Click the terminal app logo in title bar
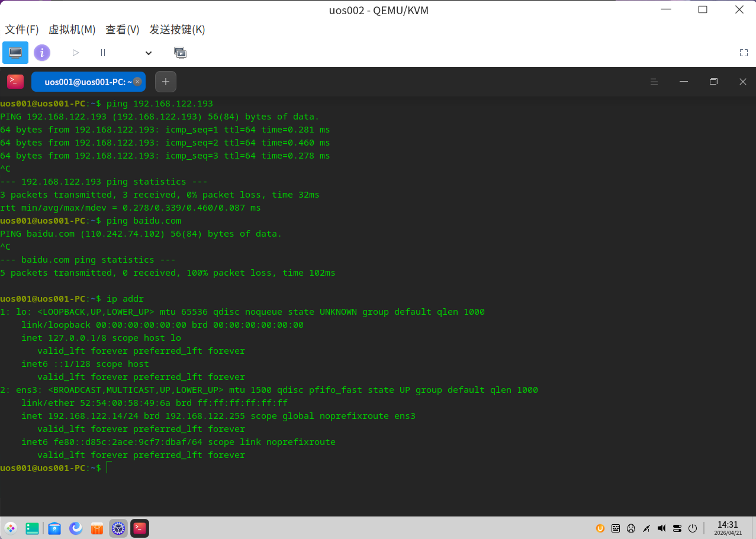Viewport: 756px width, 539px height. 15,82
